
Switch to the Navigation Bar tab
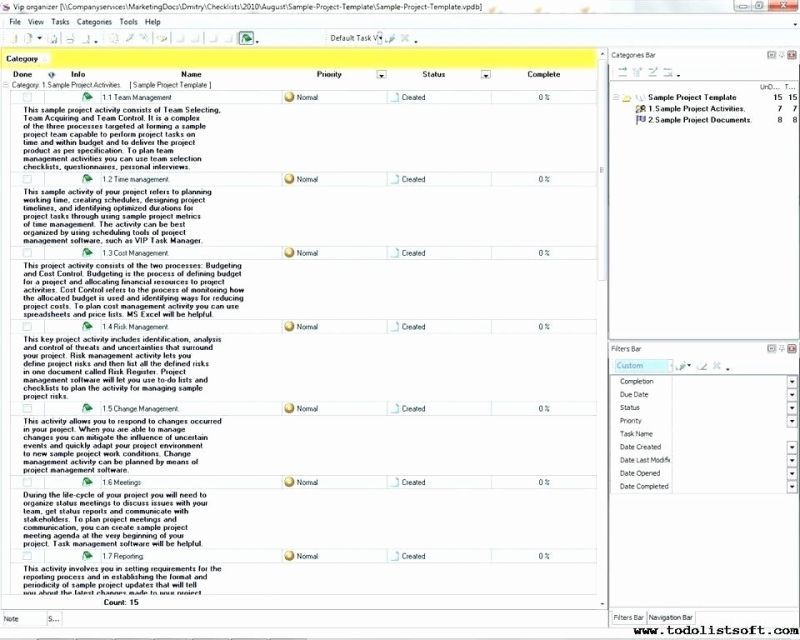[x=670, y=617]
